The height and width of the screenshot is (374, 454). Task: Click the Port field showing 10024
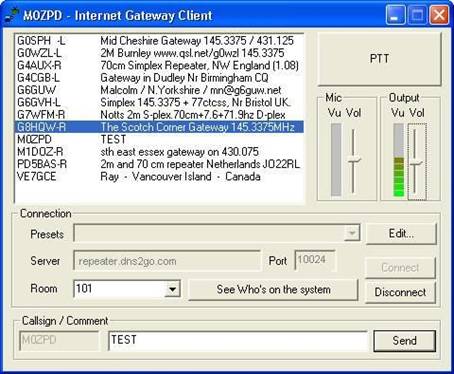coord(315,260)
